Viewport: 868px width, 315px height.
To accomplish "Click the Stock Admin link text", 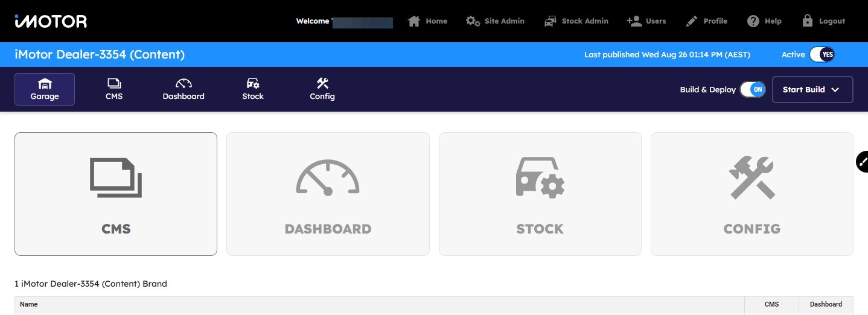I will [585, 21].
